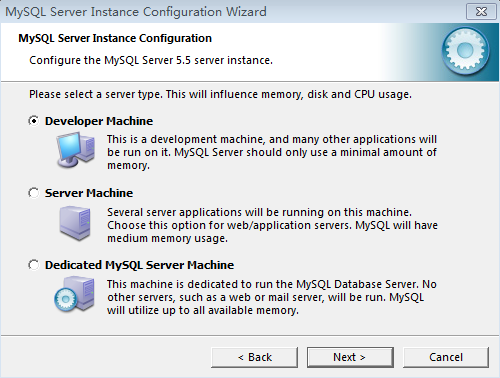Screen dimensions: 500x378
Task: Click the Dedicated MySQL Server description paragraph
Action: (x=272, y=297)
